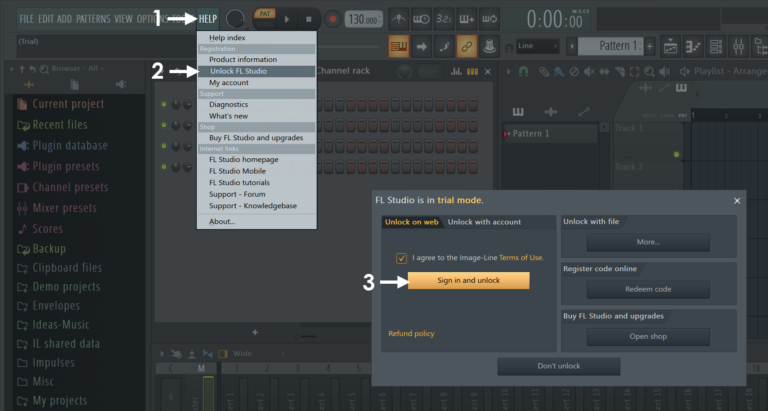Click the Redeem code button
768x411 pixels.
(648, 290)
